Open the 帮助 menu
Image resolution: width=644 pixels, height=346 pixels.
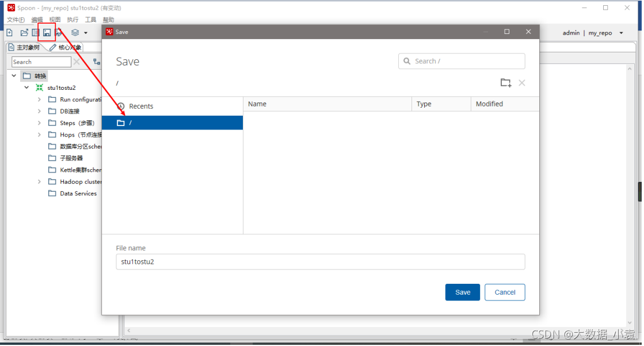click(108, 20)
